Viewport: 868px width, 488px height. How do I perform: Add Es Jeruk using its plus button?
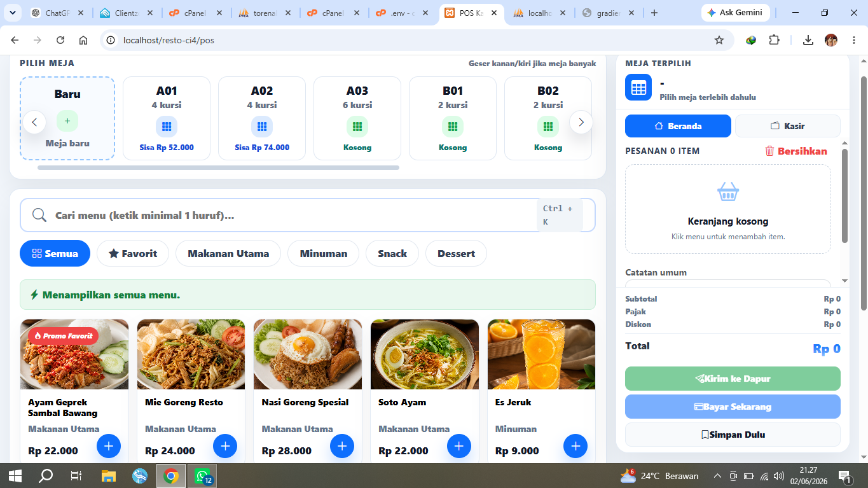575,446
